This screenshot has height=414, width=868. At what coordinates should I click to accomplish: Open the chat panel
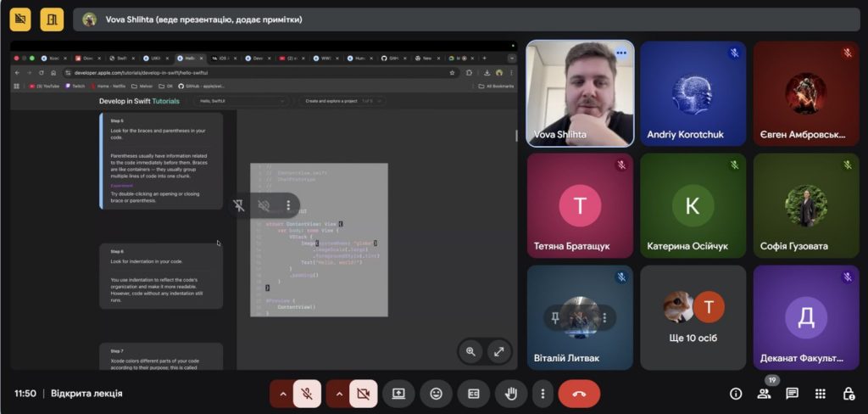792,394
